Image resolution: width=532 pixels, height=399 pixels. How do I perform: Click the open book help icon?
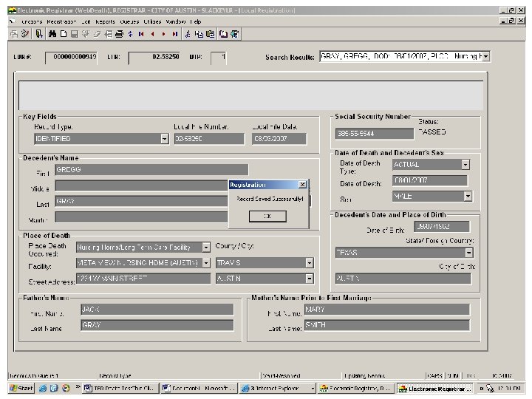(223, 34)
